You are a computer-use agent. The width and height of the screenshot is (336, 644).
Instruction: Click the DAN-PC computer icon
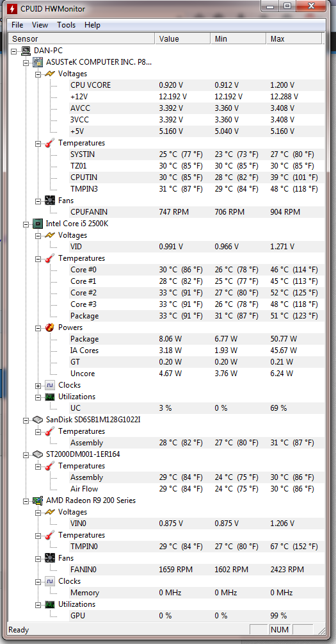pyautogui.click(x=26, y=51)
